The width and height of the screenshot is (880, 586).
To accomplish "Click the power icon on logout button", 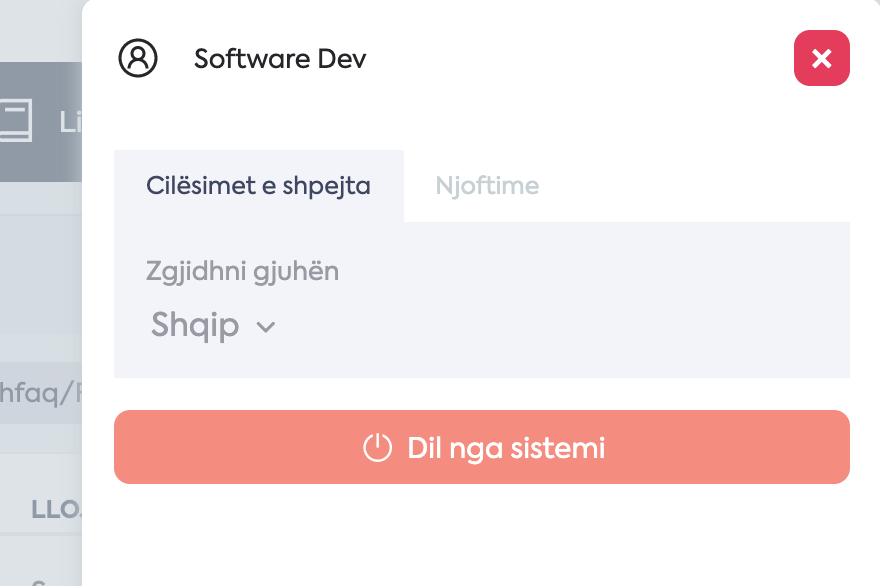I will [377, 447].
